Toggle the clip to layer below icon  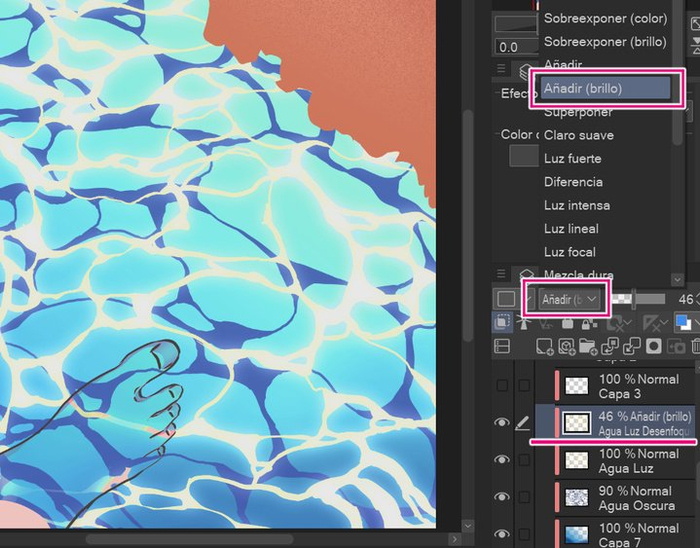503,322
